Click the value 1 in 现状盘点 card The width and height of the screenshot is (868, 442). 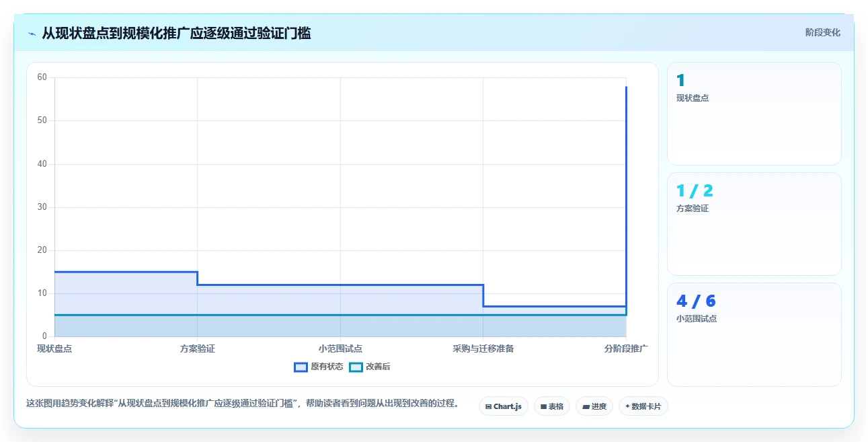680,81
